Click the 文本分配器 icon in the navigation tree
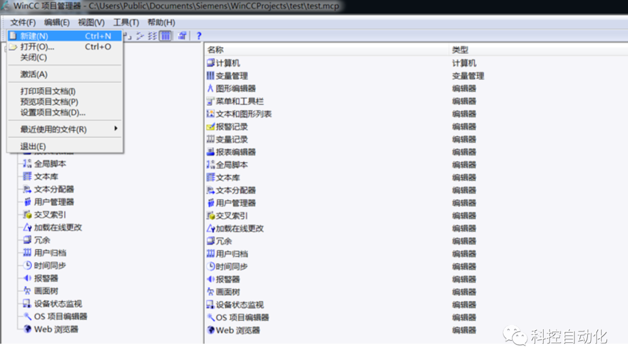The width and height of the screenshot is (628, 364). coord(27,189)
